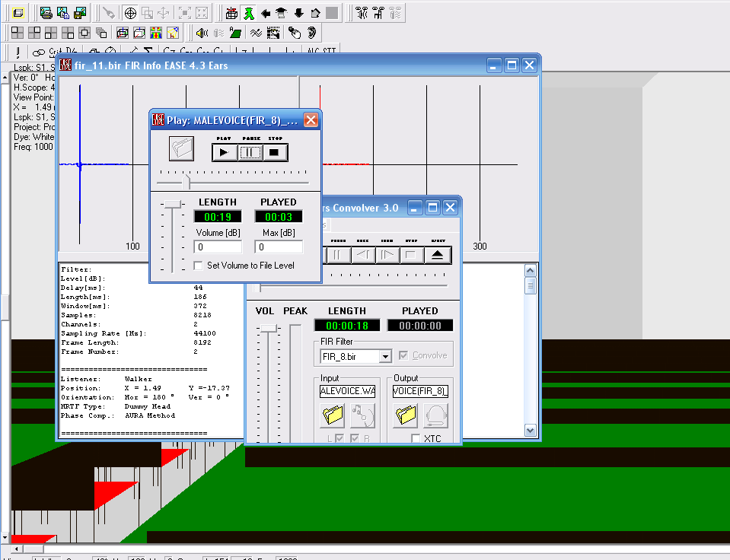Click the colored wireframe box icon

(123, 33)
